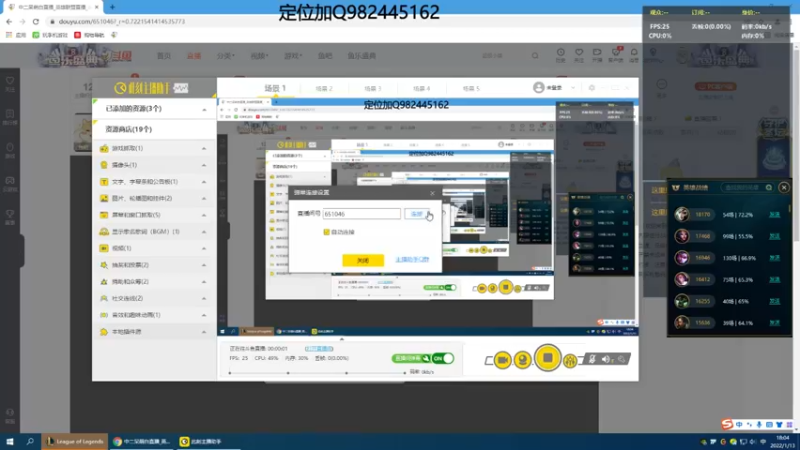This screenshot has height=450, width=800.
Task: Click the hero stats panel scrollbar
Action: point(789,209)
